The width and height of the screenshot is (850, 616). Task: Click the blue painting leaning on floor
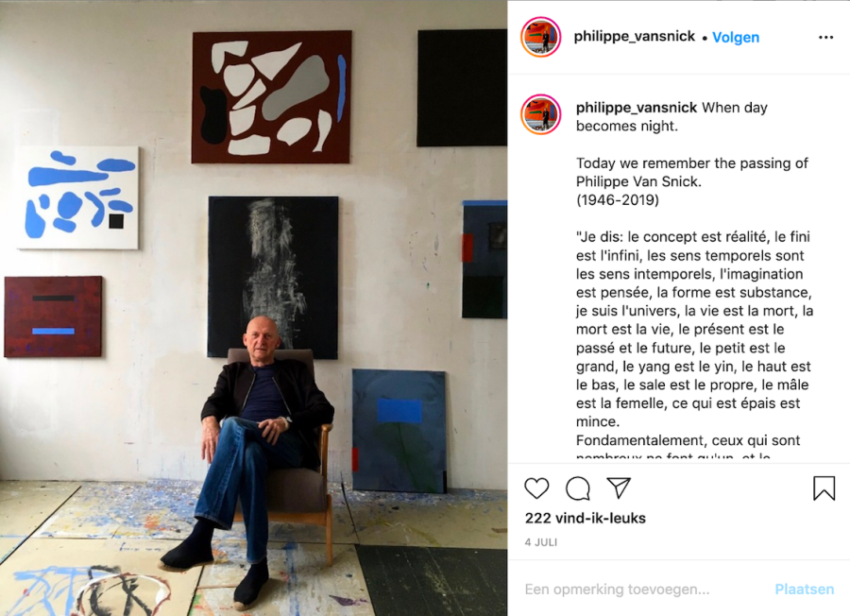point(399,431)
